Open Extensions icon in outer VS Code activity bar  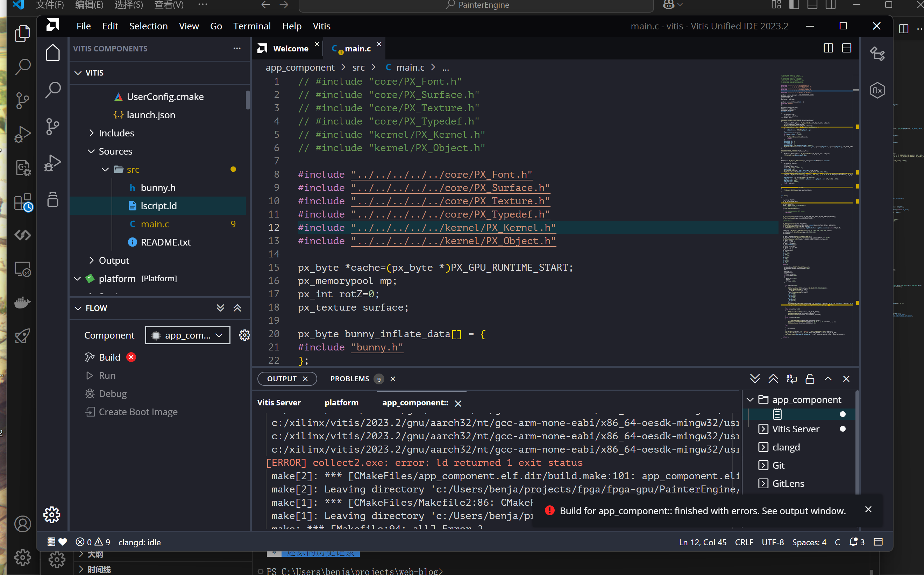pyautogui.click(x=23, y=202)
